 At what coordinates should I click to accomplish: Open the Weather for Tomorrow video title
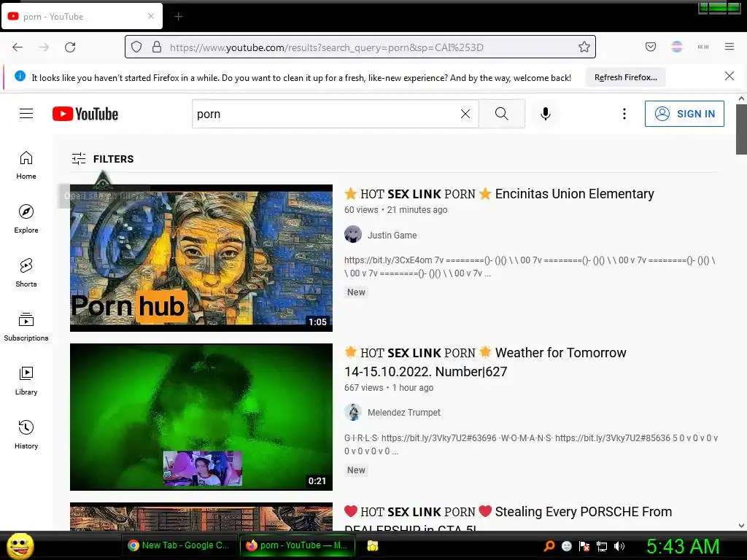coord(485,362)
